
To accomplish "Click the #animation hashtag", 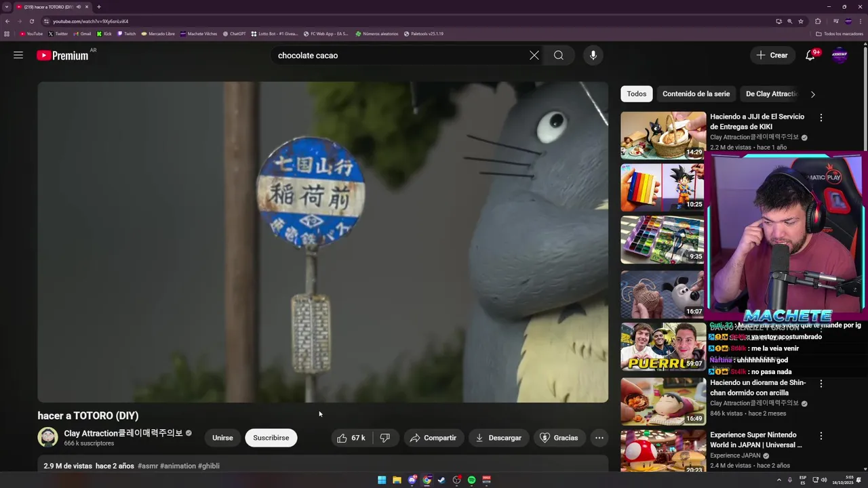I will pos(178,466).
